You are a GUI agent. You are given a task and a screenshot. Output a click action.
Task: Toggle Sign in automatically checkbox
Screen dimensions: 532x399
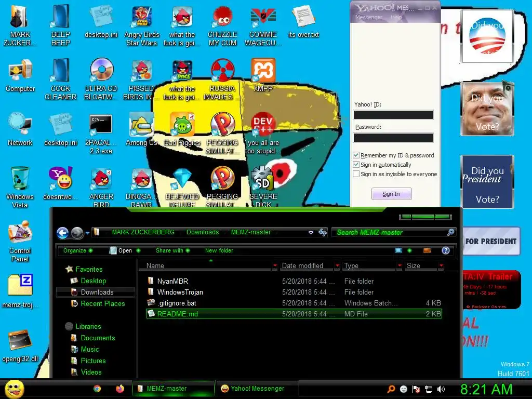point(356,165)
